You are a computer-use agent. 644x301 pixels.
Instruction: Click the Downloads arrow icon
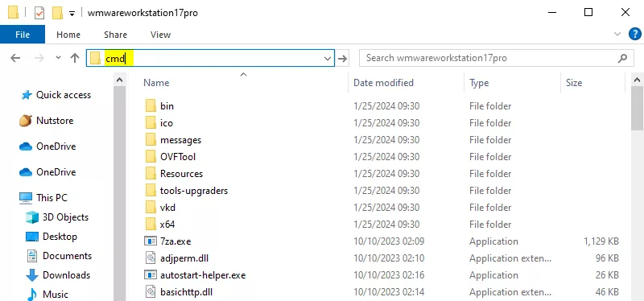coord(32,275)
